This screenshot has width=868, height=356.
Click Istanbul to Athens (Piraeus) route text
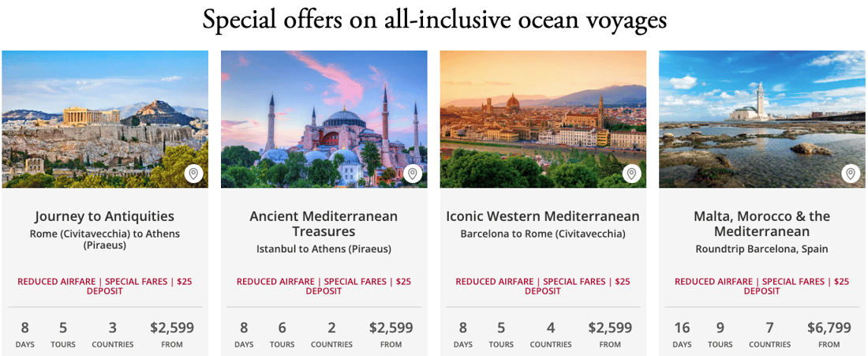tap(324, 249)
